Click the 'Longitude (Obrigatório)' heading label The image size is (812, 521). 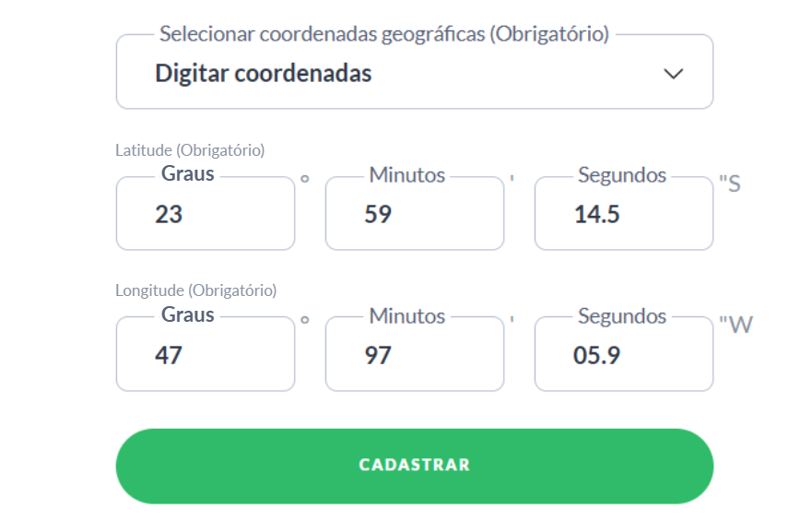pyautogui.click(x=195, y=290)
